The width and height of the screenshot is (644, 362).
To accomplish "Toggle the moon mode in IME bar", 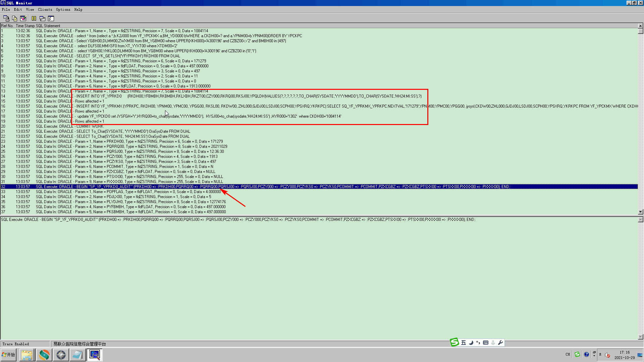I will (x=471, y=343).
